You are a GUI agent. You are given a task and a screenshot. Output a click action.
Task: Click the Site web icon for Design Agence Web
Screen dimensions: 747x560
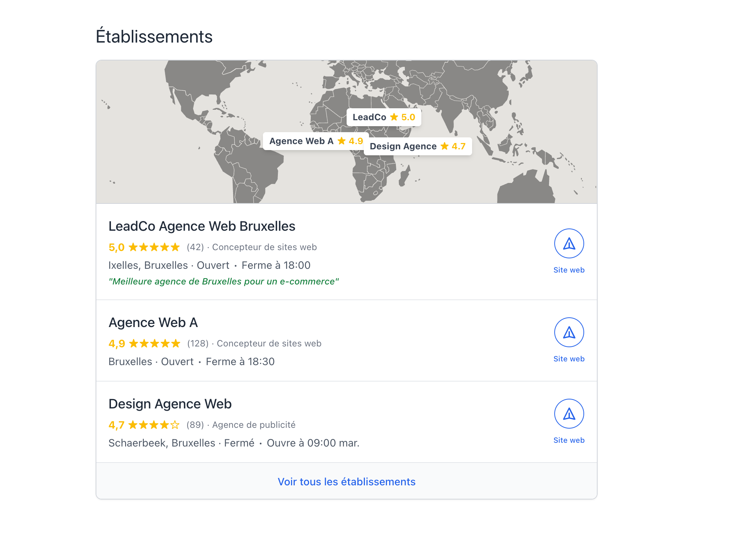coord(568,413)
